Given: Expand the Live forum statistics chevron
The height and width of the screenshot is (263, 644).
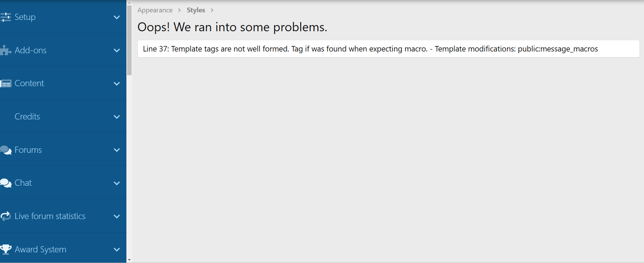Looking at the screenshot, I should [117, 216].
